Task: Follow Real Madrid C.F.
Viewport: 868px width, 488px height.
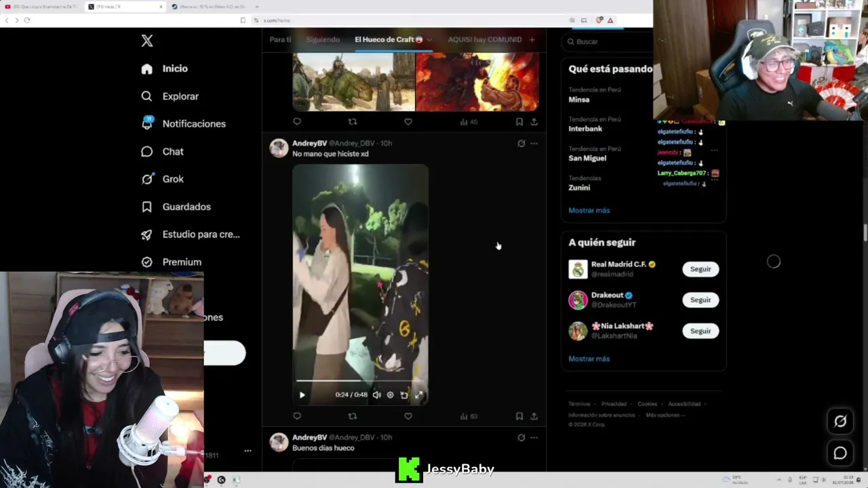Action: [701, 269]
